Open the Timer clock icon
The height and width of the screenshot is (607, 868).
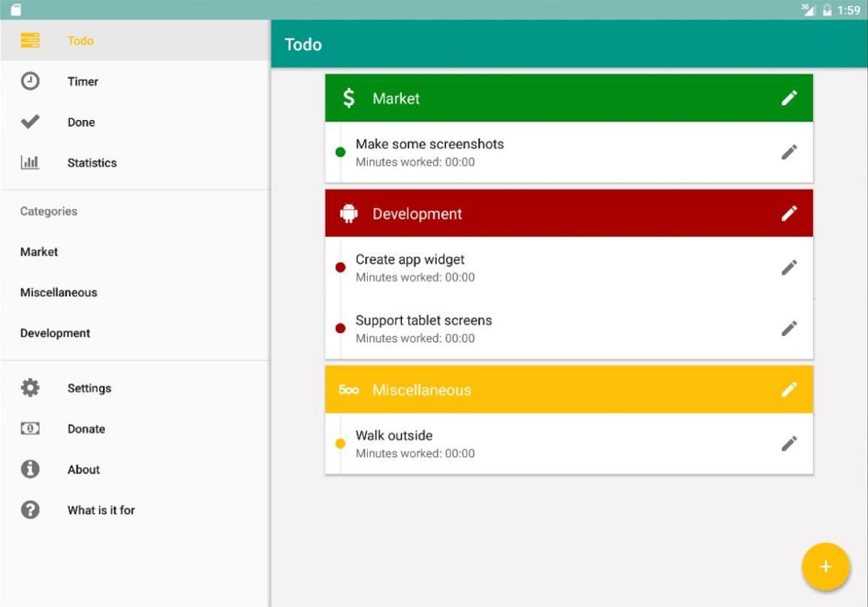tap(30, 81)
